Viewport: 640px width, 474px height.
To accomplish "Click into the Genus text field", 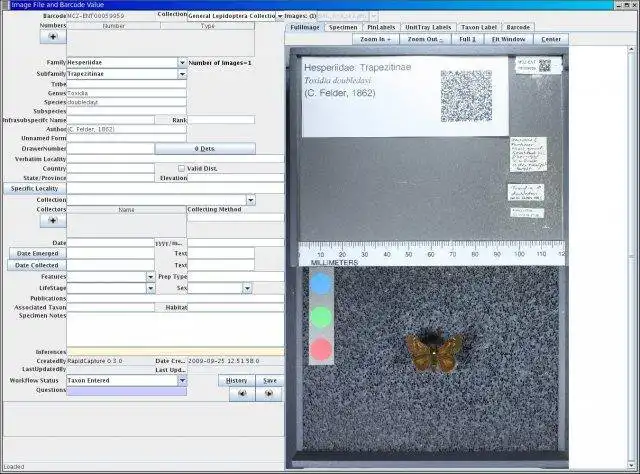I will point(126,92).
